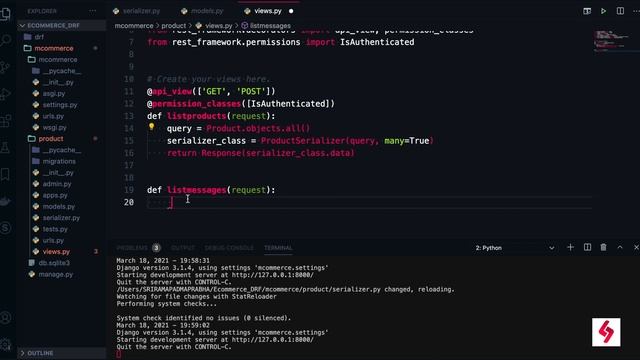Open Run and Debug view
This screenshot has height=360, width=640.
6,94
